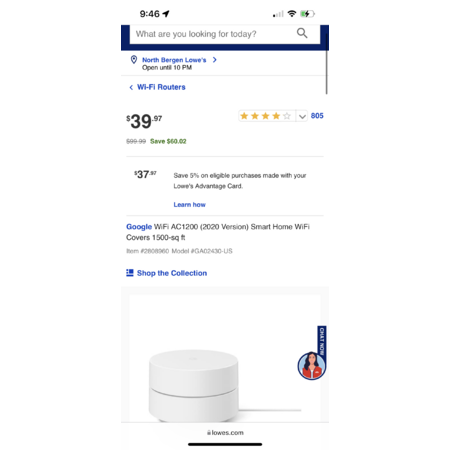Screen dimensions: 450x450
Task: Expand North Bergen Lowe's store chevron
Action: (215, 60)
